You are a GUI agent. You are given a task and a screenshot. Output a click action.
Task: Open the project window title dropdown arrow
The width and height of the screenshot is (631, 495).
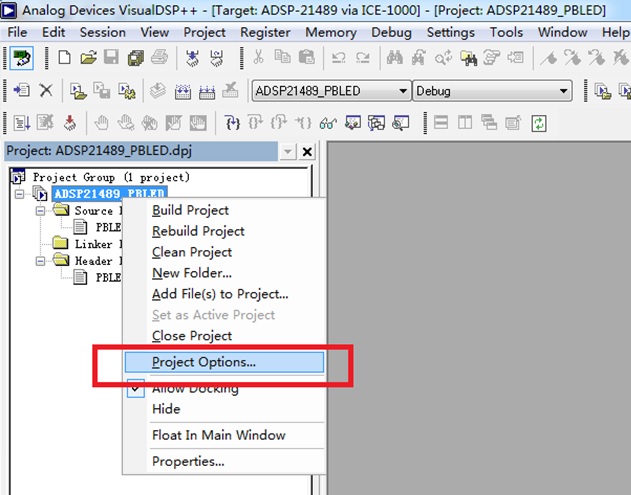288,152
